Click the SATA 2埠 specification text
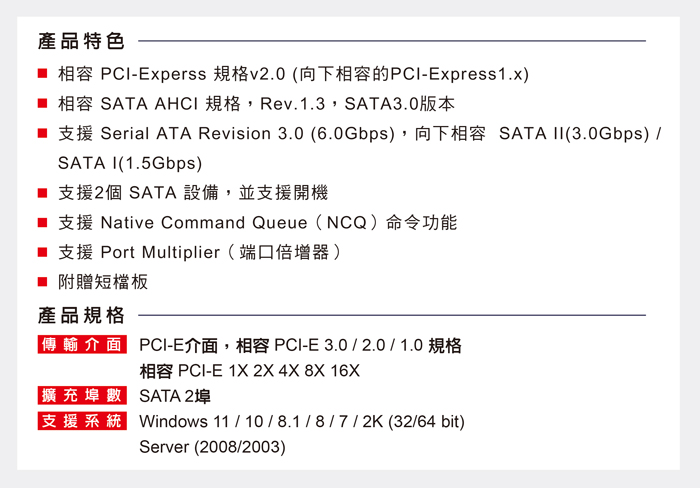 pos(174,396)
